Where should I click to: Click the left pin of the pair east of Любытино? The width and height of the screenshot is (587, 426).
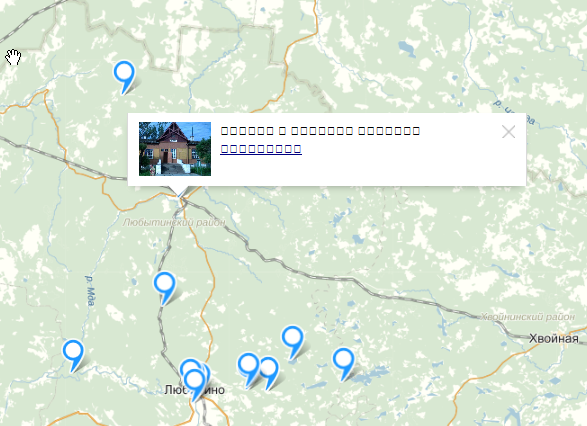point(248,365)
